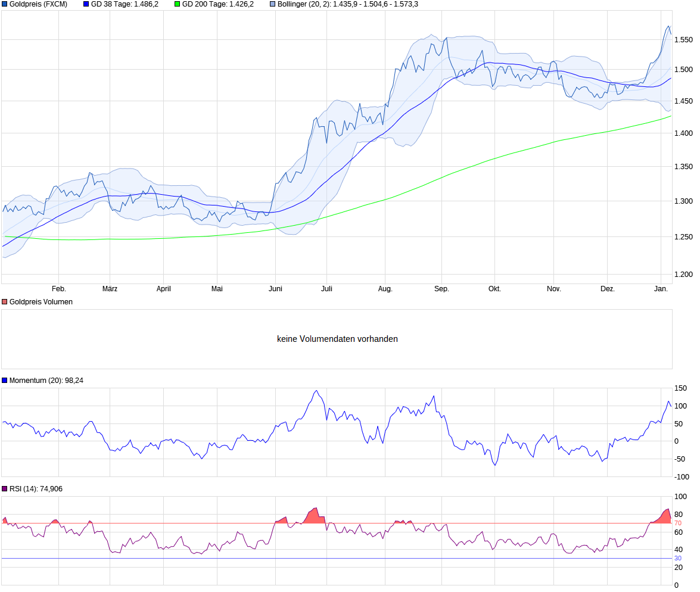The width and height of the screenshot is (700, 592).
Task: Click the Momentum (20) blue legend square
Action: click(4, 381)
